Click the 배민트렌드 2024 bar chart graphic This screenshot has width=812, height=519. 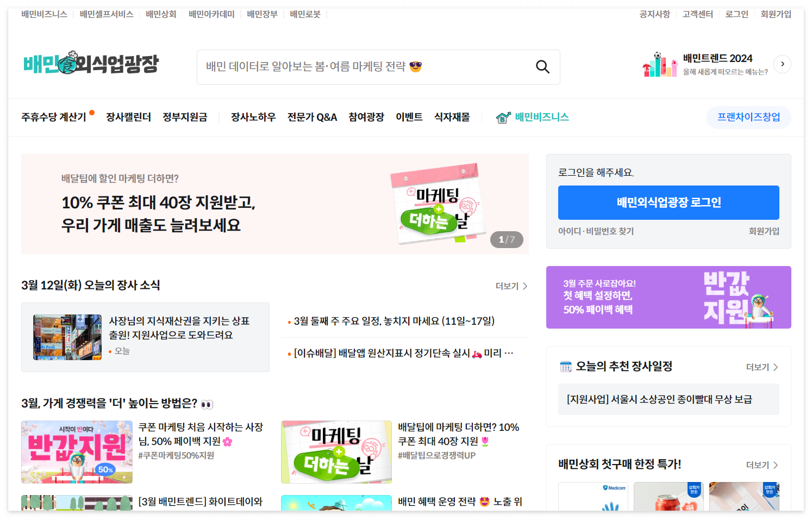point(659,63)
